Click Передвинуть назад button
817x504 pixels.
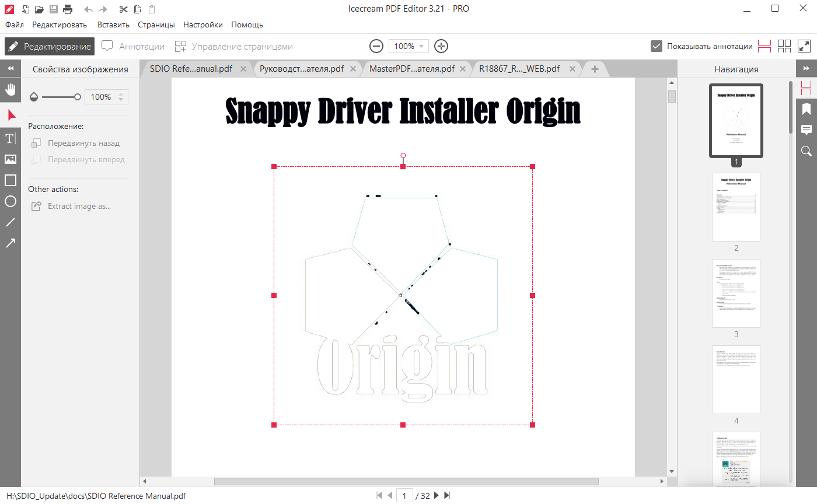[83, 143]
